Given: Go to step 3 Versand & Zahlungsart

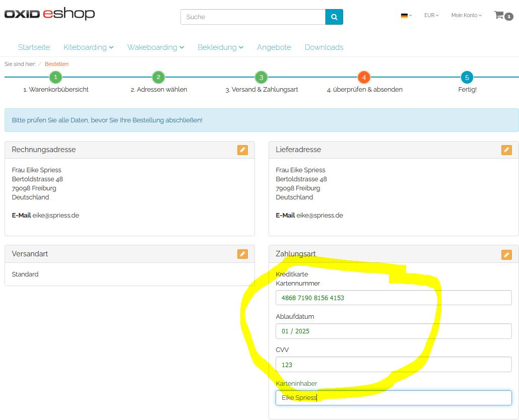Looking at the screenshot, I should [261, 78].
